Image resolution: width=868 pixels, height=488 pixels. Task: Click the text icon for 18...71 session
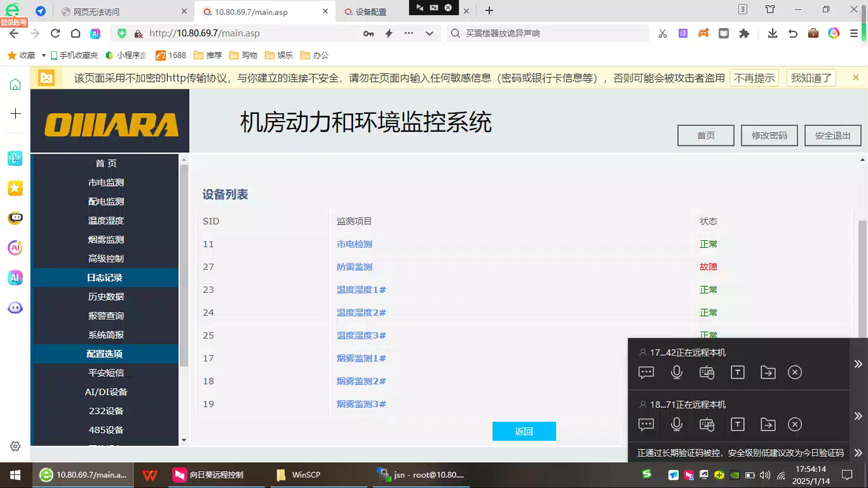point(737,424)
